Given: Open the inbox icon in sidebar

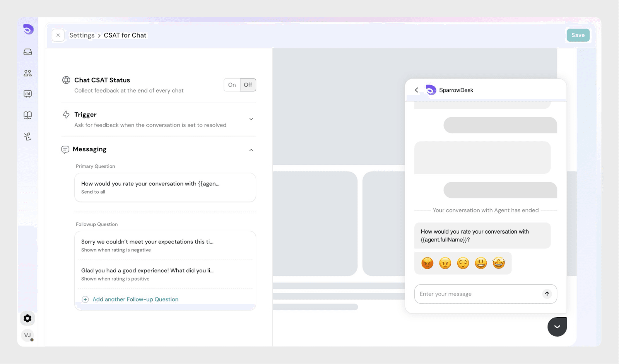Looking at the screenshot, I should point(28,52).
